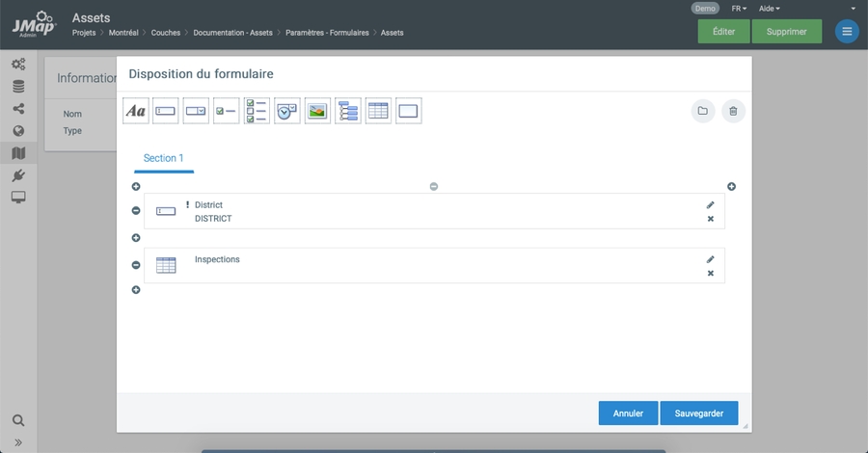
Task: Click the trash icon in the form toolbar
Action: tap(733, 111)
